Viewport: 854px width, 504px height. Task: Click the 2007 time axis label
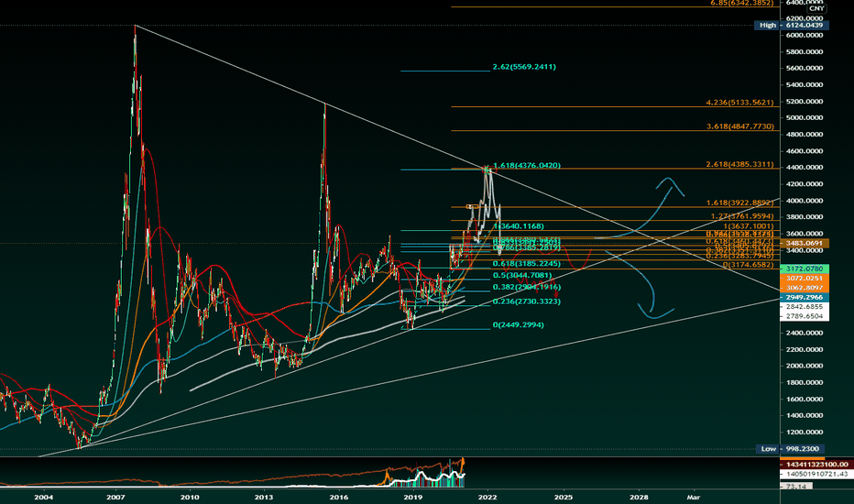(x=116, y=497)
